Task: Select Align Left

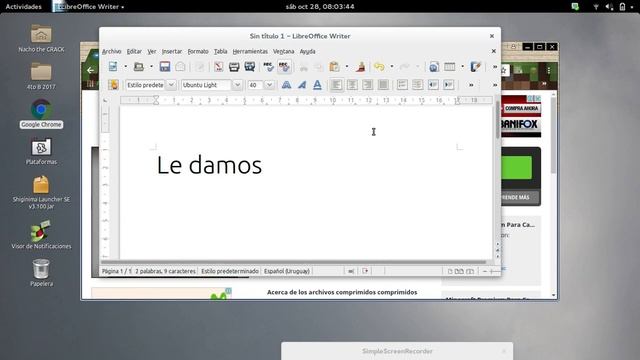Action: click(x=336, y=85)
